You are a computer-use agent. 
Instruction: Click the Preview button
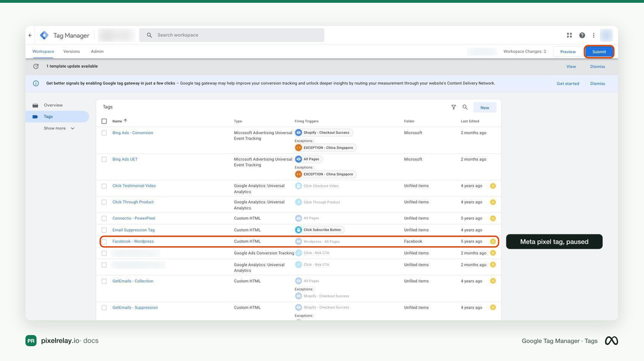point(568,52)
